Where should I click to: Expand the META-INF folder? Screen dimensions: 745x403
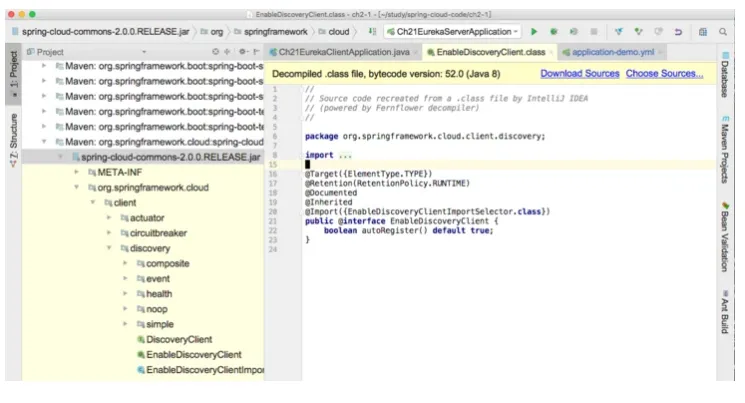76,172
